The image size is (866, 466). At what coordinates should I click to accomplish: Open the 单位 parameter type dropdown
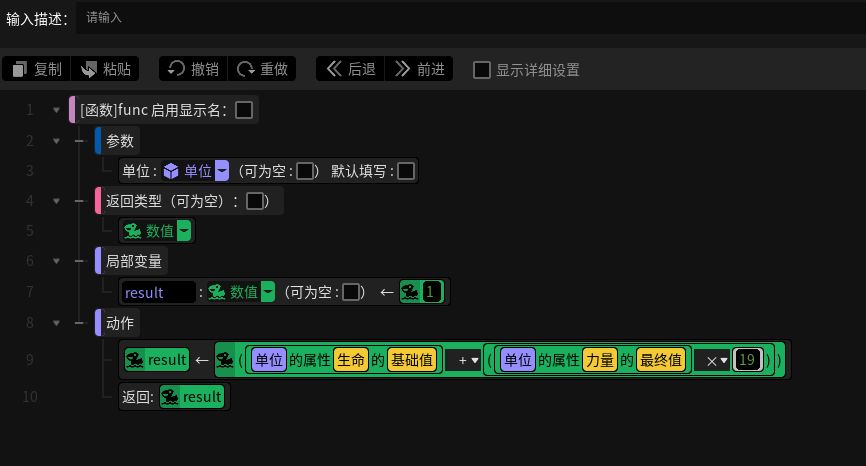point(222,171)
